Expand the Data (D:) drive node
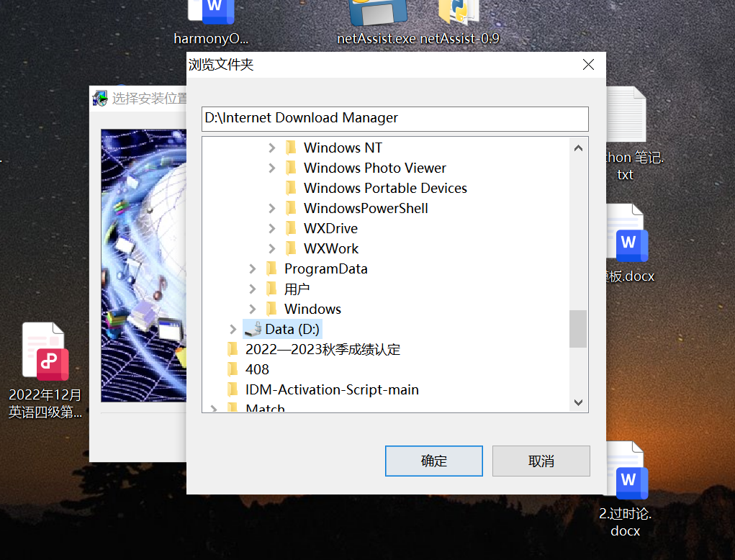The width and height of the screenshot is (735, 560). [x=233, y=330]
